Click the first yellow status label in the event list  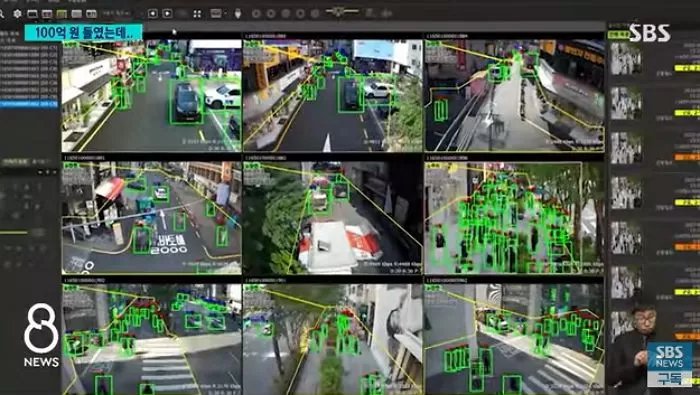point(687,68)
